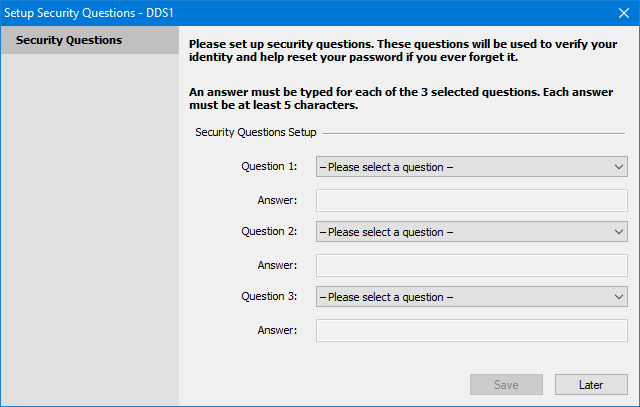Open the Question 1 dropdown list
The image size is (640, 407).
(x=471, y=167)
